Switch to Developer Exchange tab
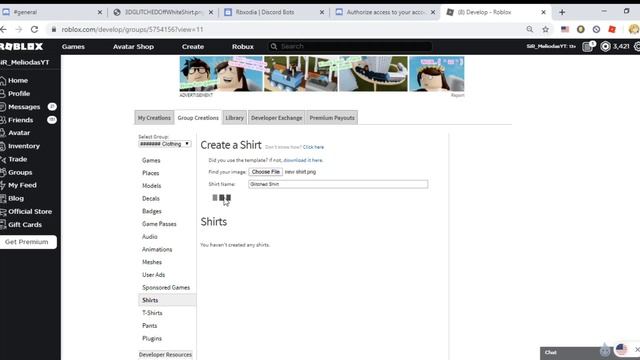Screen dimensions: 640x360 pos(276,118)
